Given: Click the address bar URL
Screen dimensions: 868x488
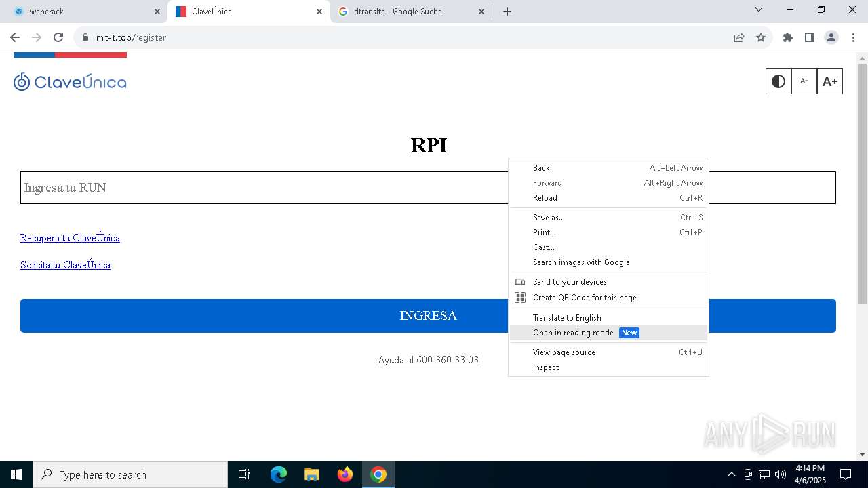Looking at the screenshot, I should click(131, 37).
